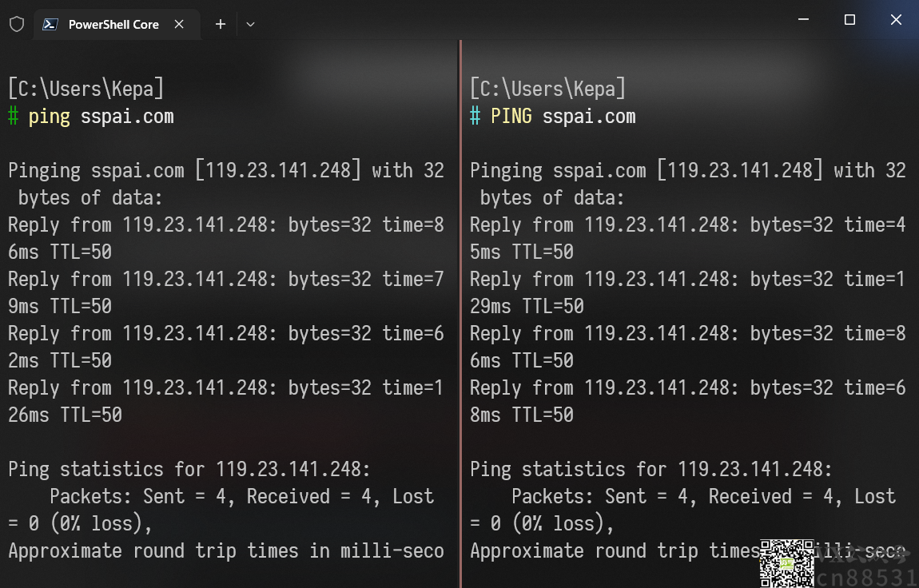Click 'Ping statistics for 119.23.141.248' in right pane
The height and width of the screenshot is (588, 919).
pyautogui.click(x=651, y=469)
